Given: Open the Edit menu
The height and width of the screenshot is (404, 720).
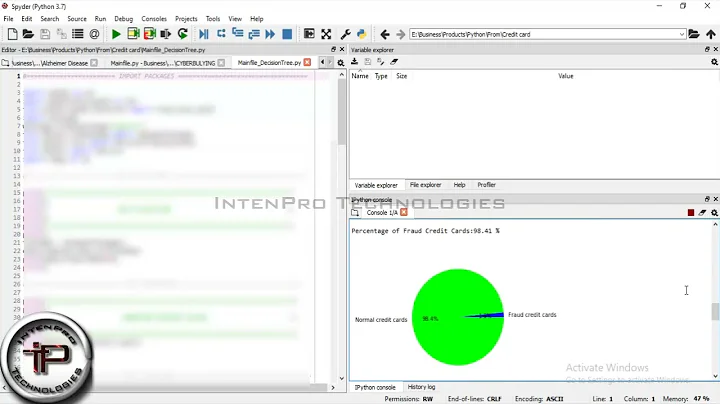Looking at the screenshot, I should coord(27,19).
